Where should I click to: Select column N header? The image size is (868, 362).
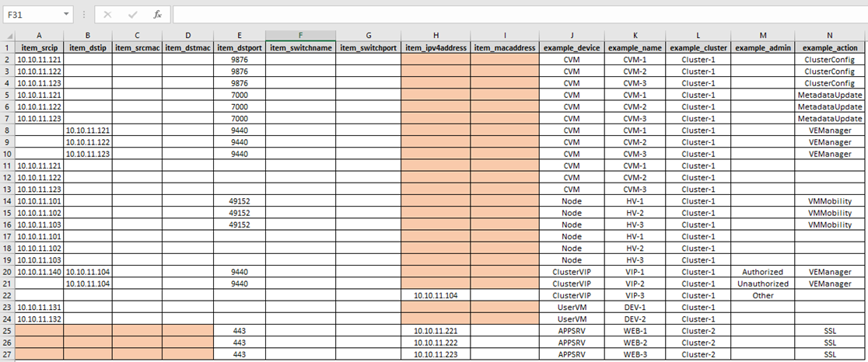(831, 36)
